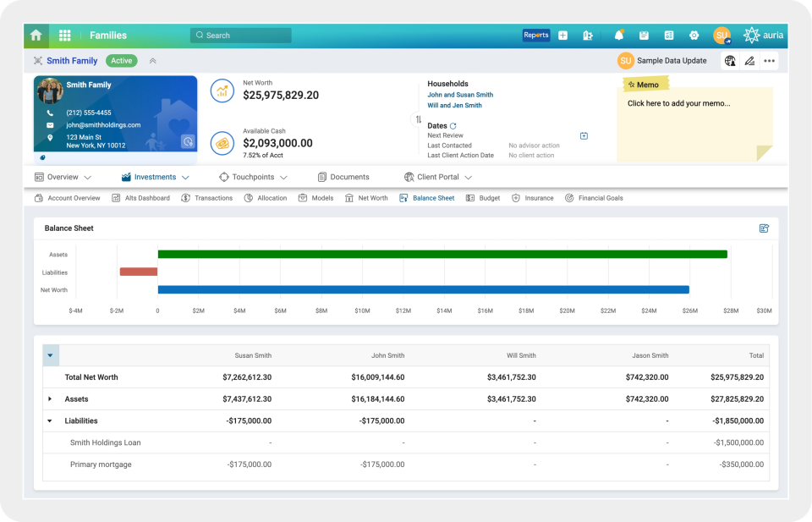Screen dimensions: 812x522
Task: Click the pen edit icon
Action: 749,61
